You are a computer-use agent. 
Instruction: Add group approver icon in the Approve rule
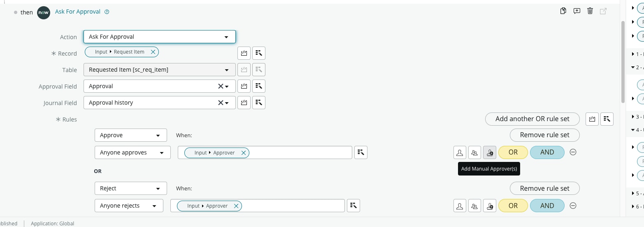(x=474, y=152)
